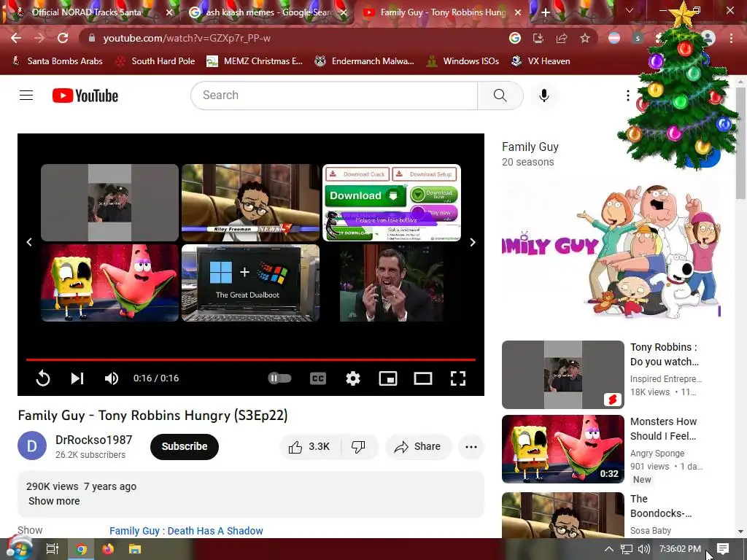Open the player settings gear
747x560 pixels.
tap(353, 378)
